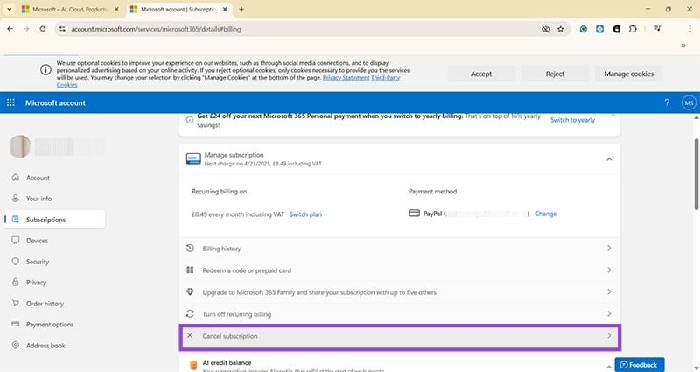Click the page vertical scrollbar
The width and height of the screenshot is (700, 372).
(696, 173)
